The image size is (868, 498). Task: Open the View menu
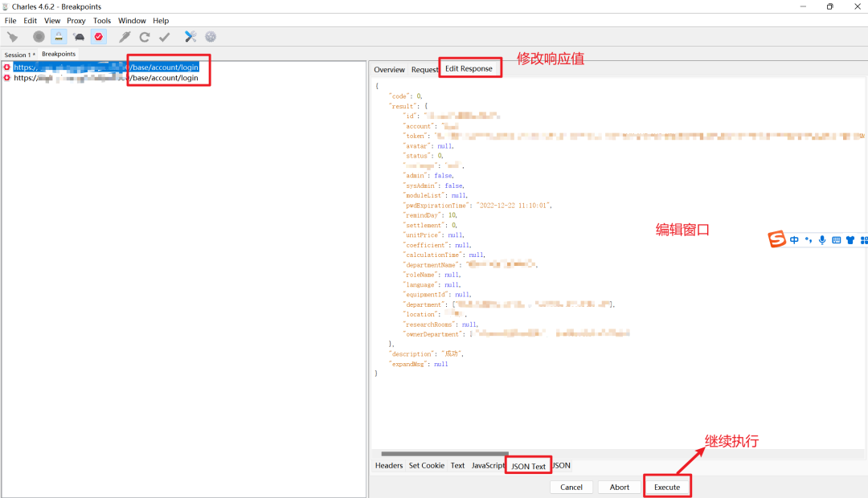click(x=52, y=20)
